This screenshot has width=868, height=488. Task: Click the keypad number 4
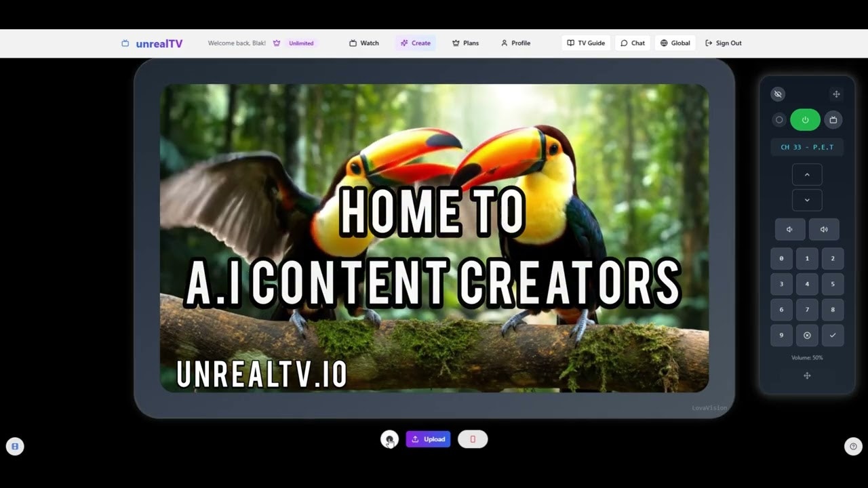pos(807,284)
